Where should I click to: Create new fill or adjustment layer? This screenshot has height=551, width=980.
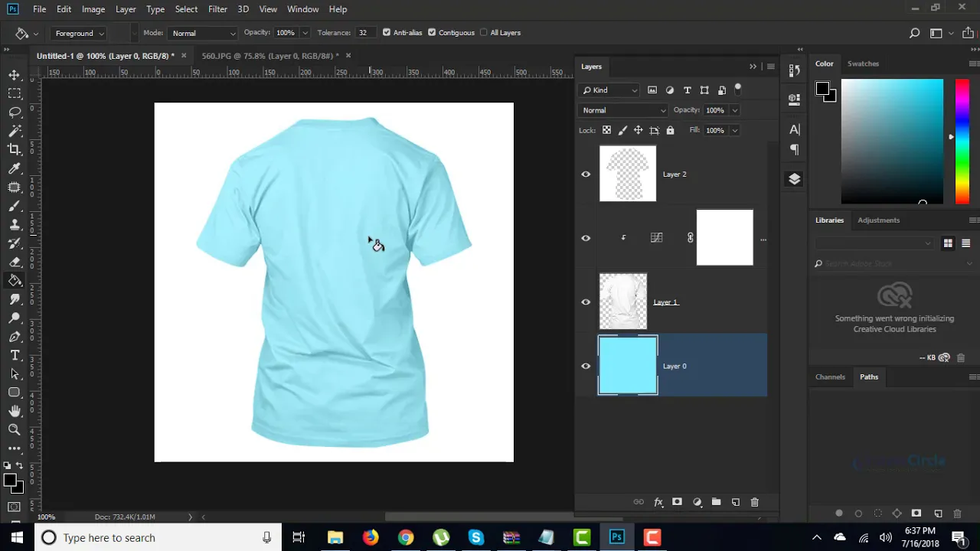[x=697, y=502]
